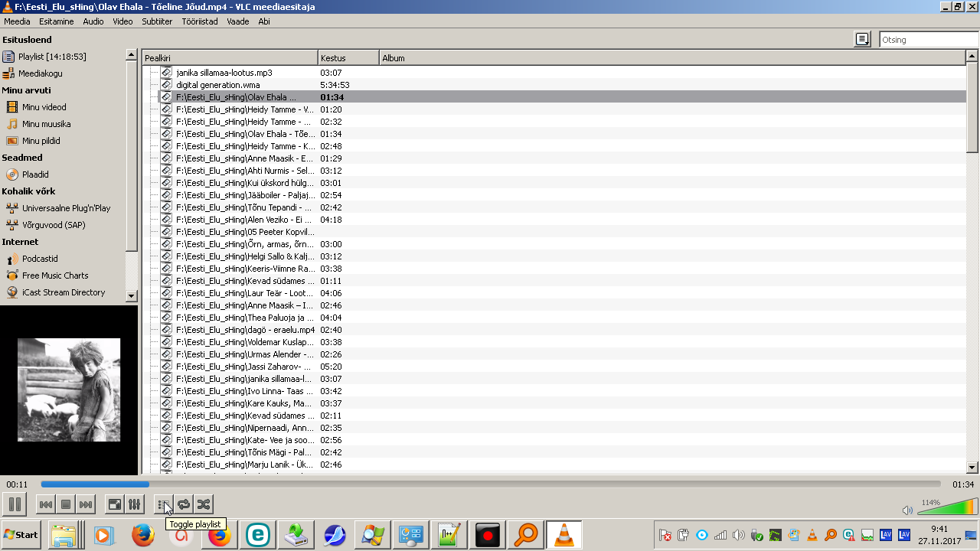Image resolution: width=980 pixels, height=551 pixels.
Task: Toggle the playlist view button
Action: click(163, 504)
